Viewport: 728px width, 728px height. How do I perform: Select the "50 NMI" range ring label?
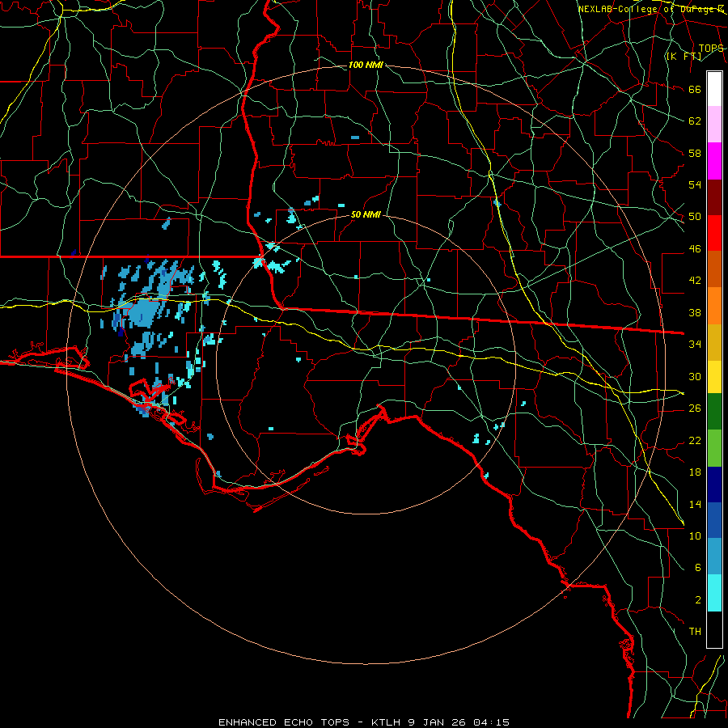(366, 214)
